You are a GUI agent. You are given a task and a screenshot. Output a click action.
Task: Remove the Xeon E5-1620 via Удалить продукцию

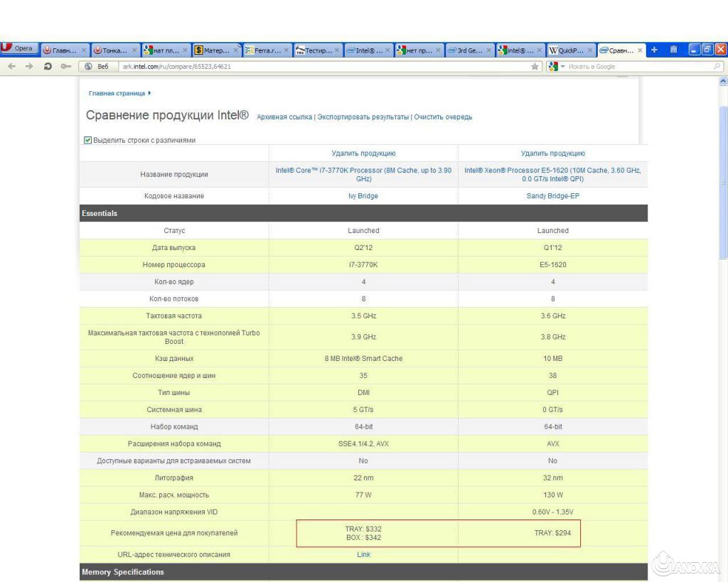point(553,153)
